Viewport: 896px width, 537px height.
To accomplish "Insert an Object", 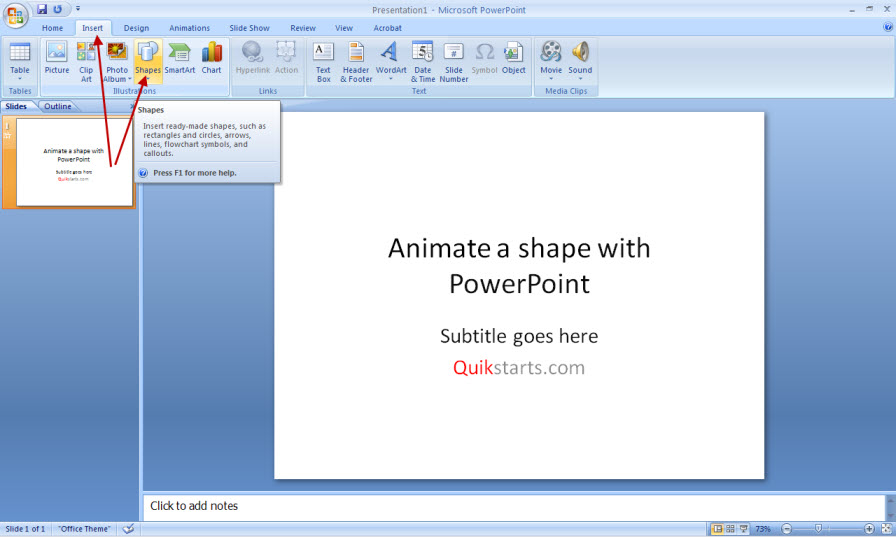I will pyautogui.click(x=514, y=57).
